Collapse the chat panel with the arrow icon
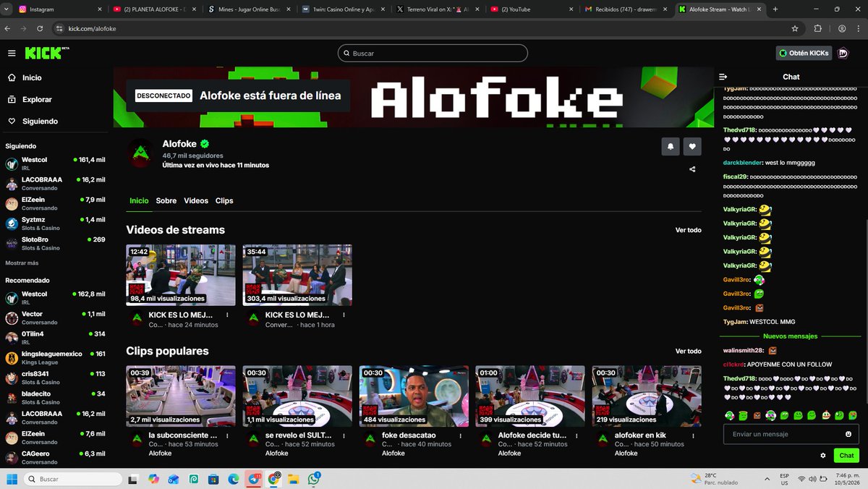This screenshot has width=868, height=489. [x=723, y=77]
